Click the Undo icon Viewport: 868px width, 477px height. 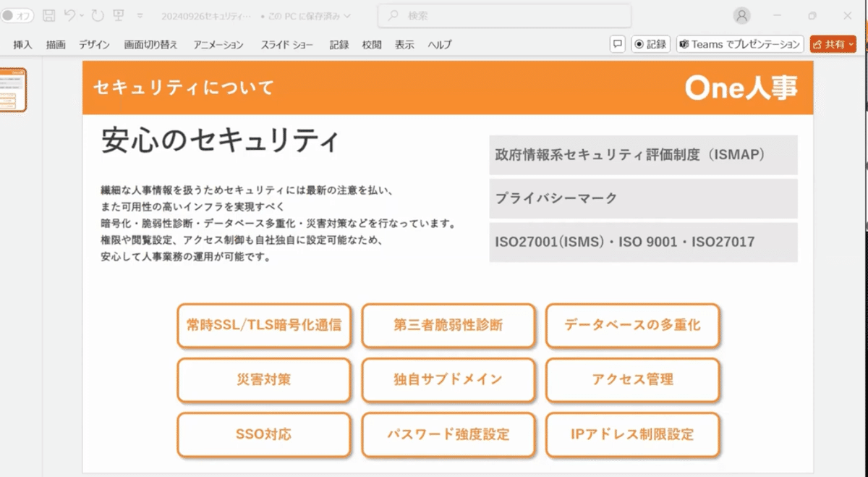tap(69, 15)
